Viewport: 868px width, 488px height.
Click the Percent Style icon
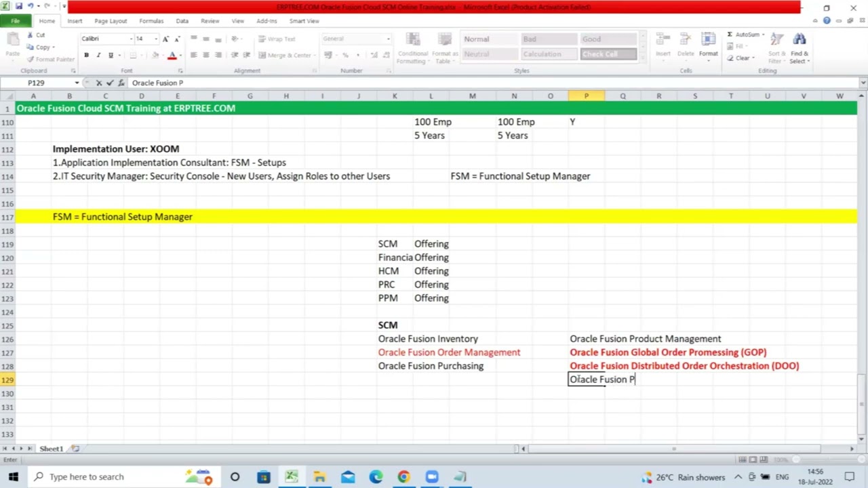(345, 55)
